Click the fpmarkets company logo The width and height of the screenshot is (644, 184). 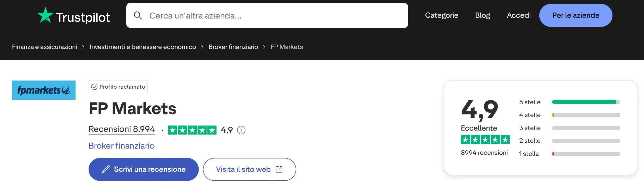pos(44,90)
